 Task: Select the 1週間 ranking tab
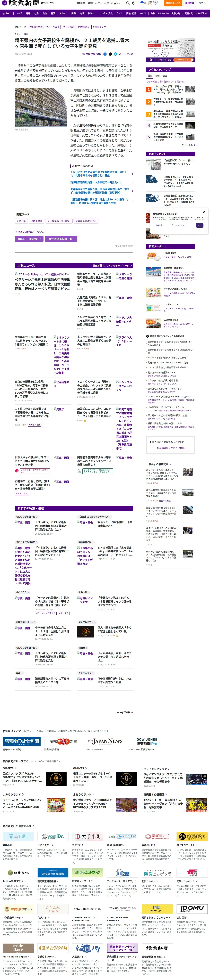coord(157,76)
